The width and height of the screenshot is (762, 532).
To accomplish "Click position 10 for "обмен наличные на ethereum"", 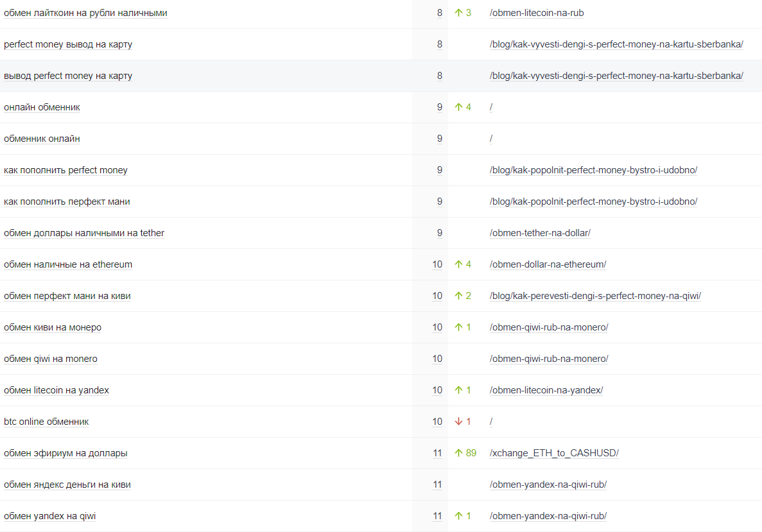I will tap(437, 265).
